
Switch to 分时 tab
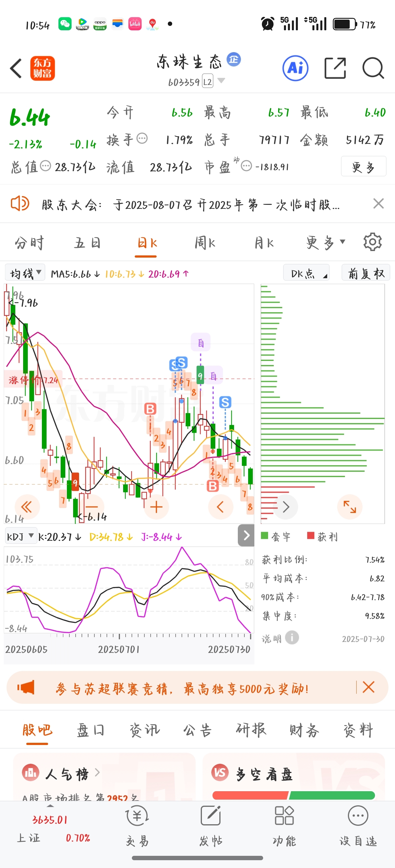pyautogui.click(x=29, y=242)
